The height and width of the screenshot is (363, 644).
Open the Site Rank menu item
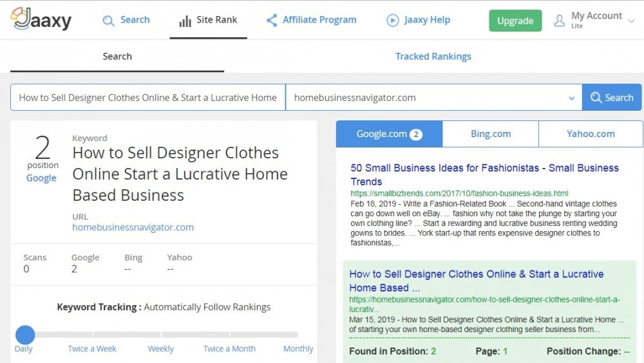[x=208, y=20]
